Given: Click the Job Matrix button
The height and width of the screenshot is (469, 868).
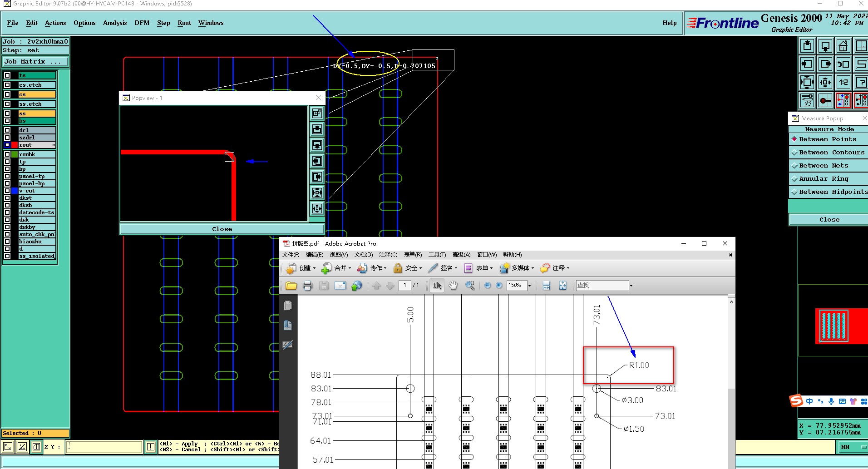Looking at the screenshot, I should [x=35, y=62].
